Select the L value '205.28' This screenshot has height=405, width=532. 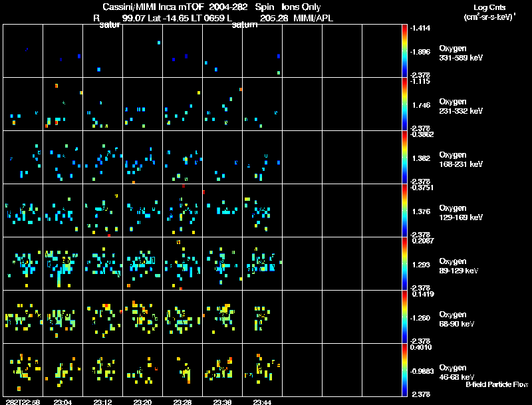pyautogui.click(x=274, y=19)
